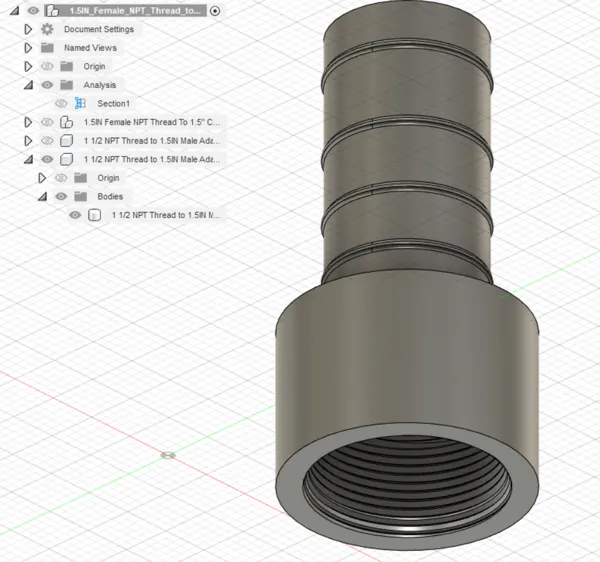This screenshot has width=600, height=562.
Task: Click the Named Views folder icon
Action: point(47,48)
